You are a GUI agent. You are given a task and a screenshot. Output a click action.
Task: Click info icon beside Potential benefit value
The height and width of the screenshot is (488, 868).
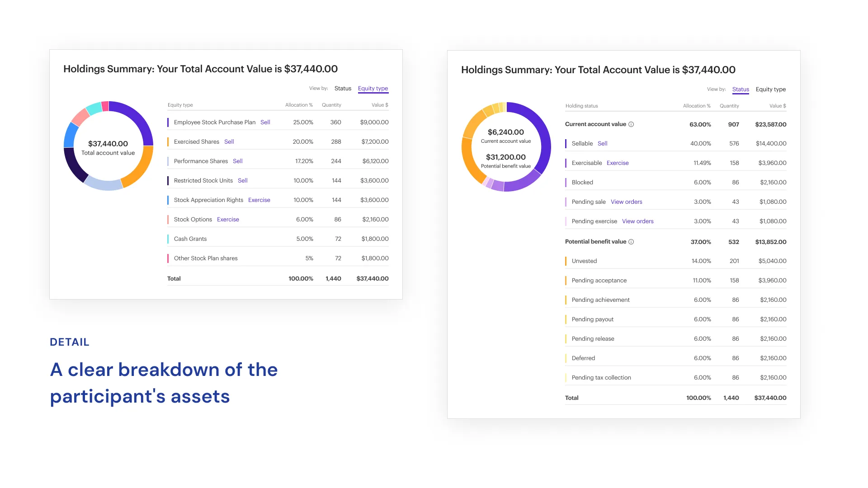tap(631, 242)
